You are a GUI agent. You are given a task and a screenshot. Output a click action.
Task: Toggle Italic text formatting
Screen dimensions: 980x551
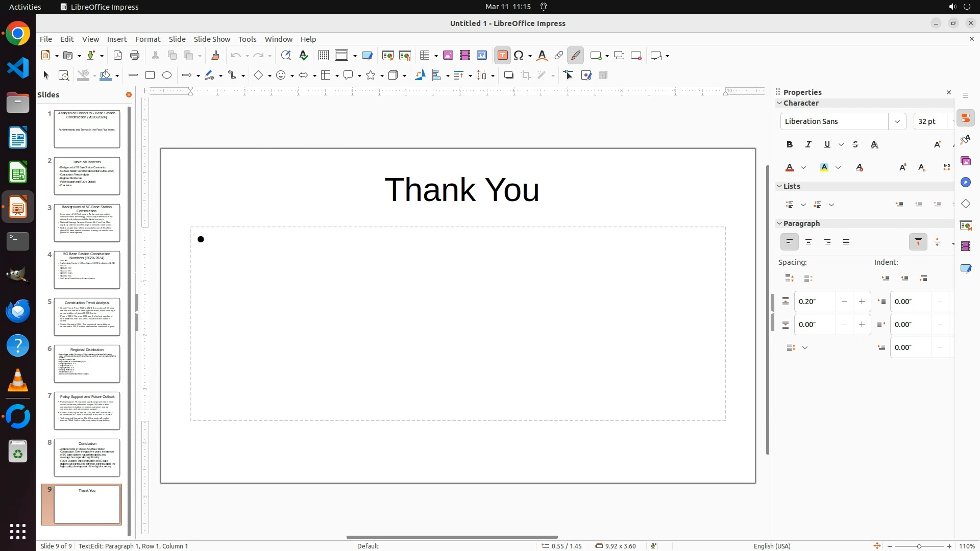[x=808, y=145]
